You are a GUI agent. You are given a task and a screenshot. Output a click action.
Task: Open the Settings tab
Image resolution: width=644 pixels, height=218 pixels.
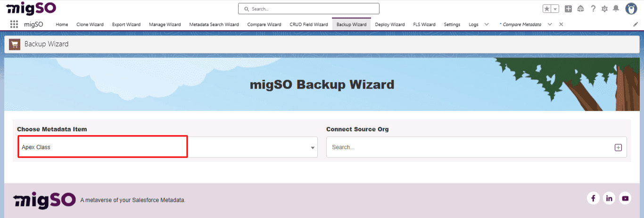pyautogui.click(x=452, y=25)
